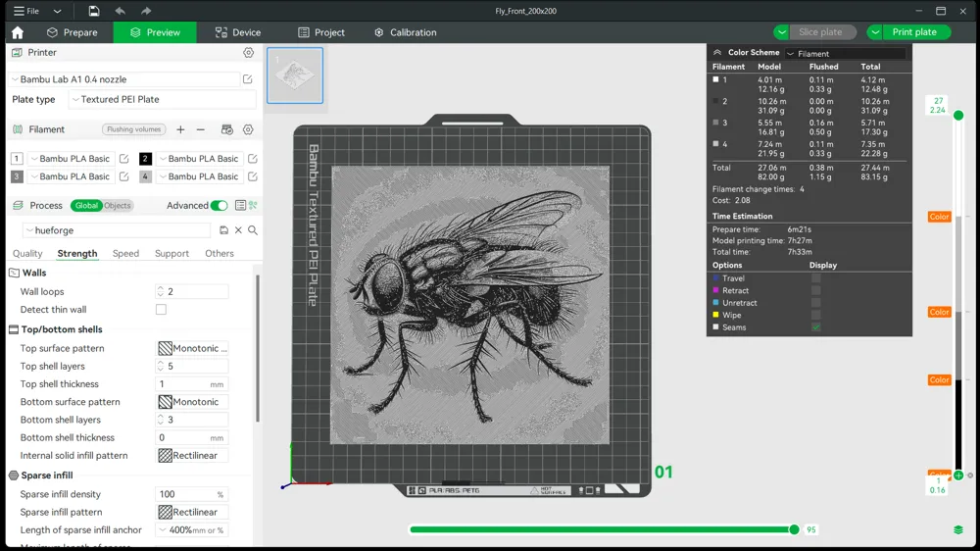Click filament 4 grey color swatch
Screen dimensions: 980x551
click(145, 176)
